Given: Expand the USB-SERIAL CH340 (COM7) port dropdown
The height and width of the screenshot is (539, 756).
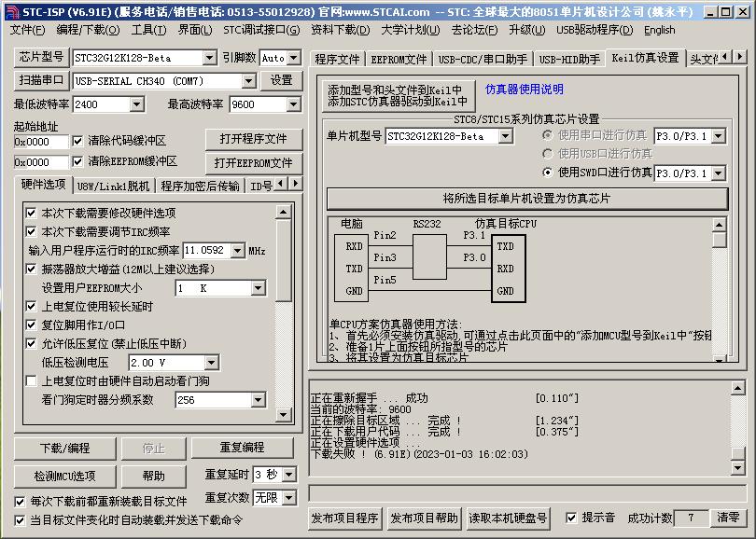Looking at the screenshot, I should pyautogui.click(x=249, y=81).
